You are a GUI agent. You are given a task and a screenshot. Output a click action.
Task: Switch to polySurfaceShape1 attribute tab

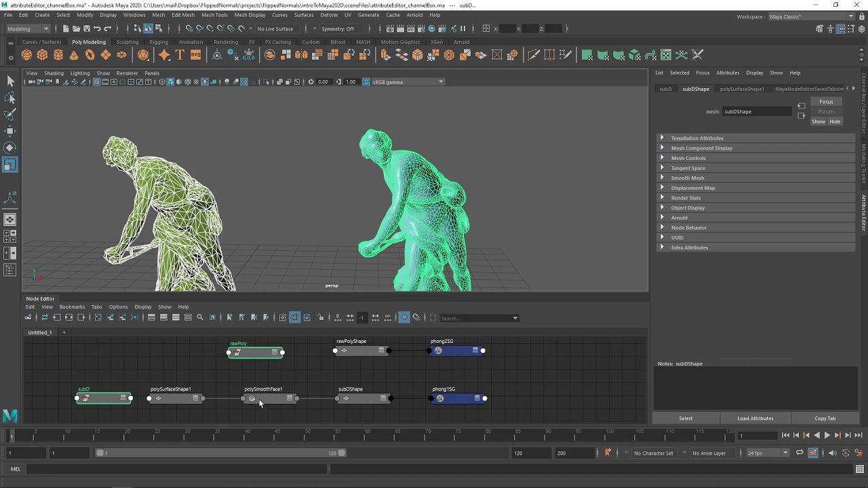click(x=742, y=89)
